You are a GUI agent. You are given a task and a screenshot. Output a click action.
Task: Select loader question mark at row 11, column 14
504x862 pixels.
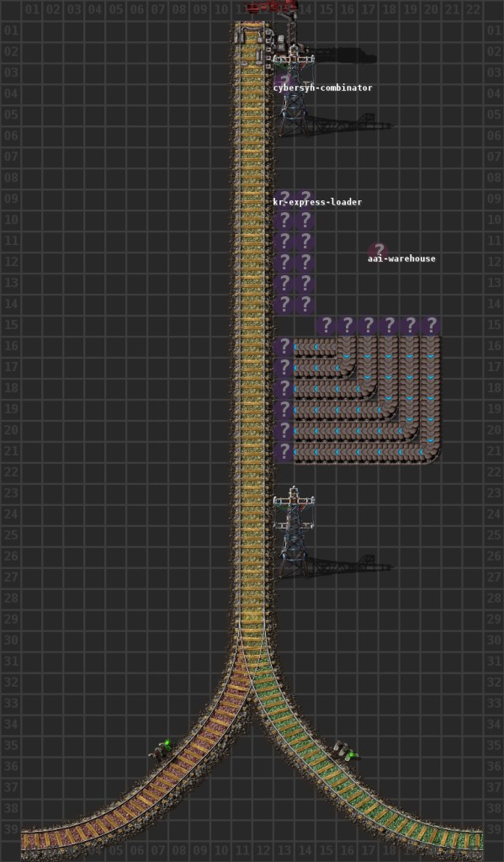coord(305,242)
